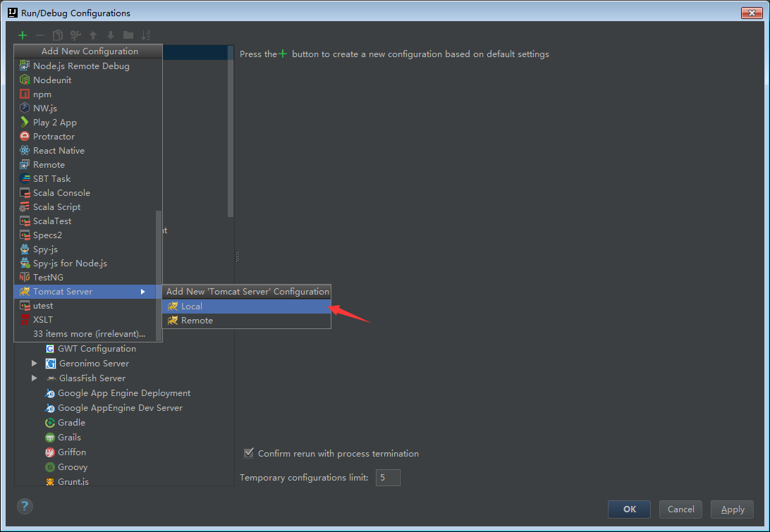Click the XSLT red icon
770x532 pixels.
click(25, 319)
